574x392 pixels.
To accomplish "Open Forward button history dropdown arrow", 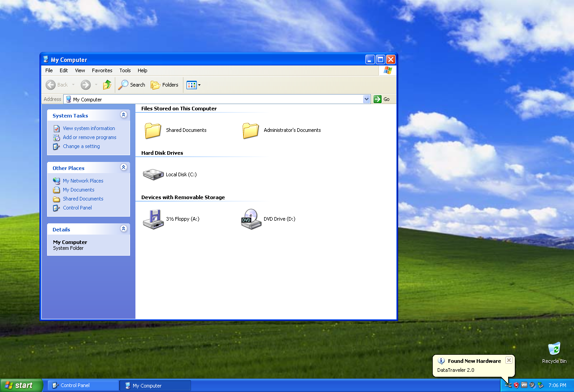I will [96, 85].
